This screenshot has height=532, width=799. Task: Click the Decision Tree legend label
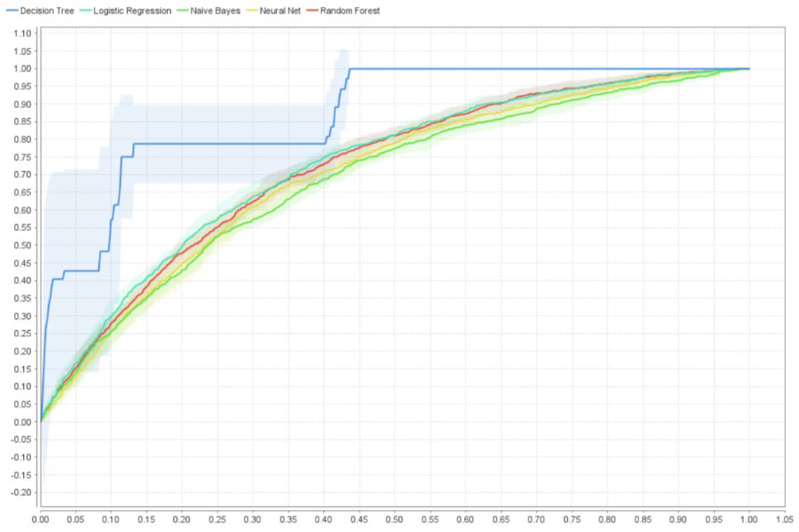click(47, 11)
